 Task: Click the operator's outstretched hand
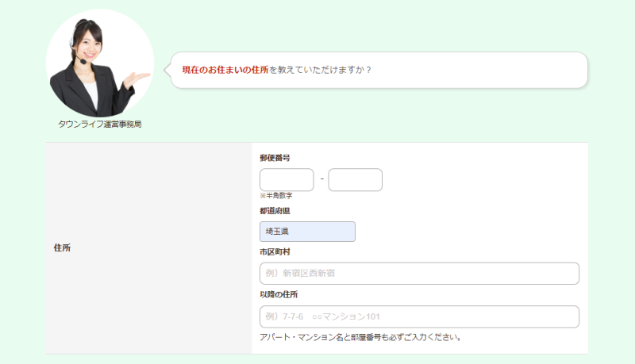pyautogui.click(x=137, y=79)
